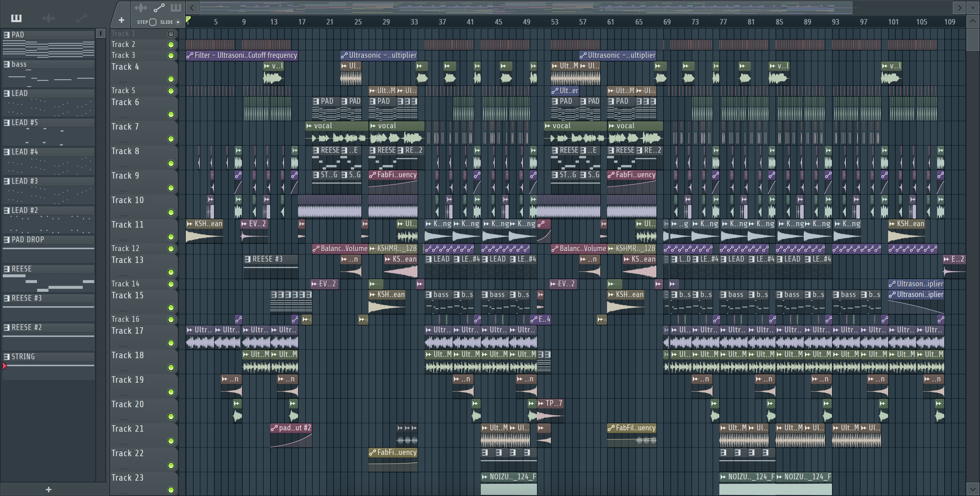980x496 pixels.
Task: Mute Track 17 using green switch
Action: 171,343
